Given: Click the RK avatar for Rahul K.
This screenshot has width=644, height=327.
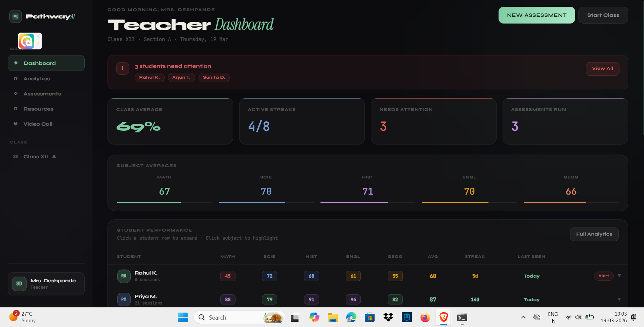Looking at the screenshot, I should coord(124,276).
